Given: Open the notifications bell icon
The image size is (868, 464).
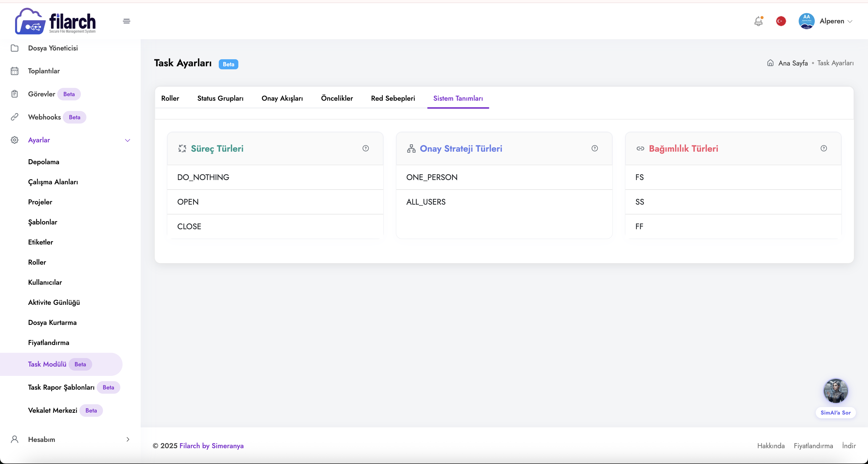Looking at the screenshot, I should pos(758,21).
